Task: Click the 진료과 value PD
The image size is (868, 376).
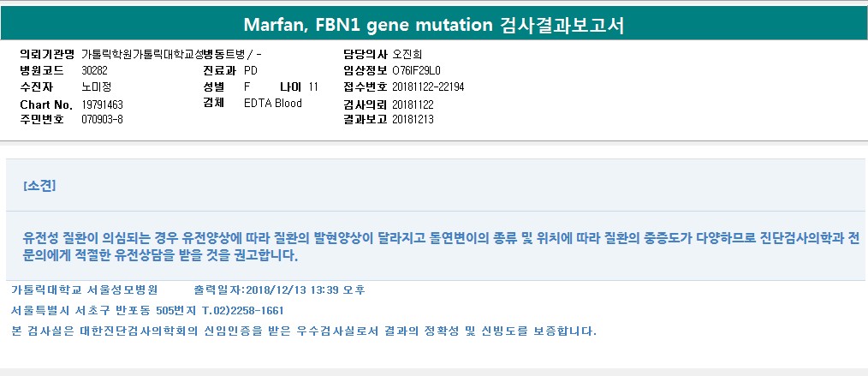Action: 250,70
